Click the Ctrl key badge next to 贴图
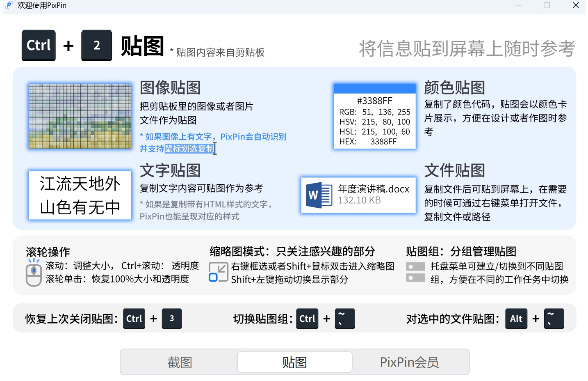This screenshot has width=588, height=381. pos(39,45)
